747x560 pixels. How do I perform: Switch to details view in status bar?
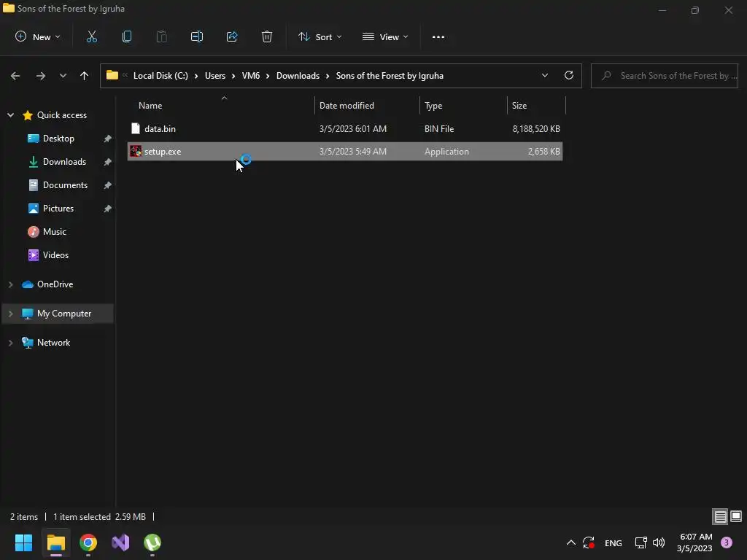(720, 516)
